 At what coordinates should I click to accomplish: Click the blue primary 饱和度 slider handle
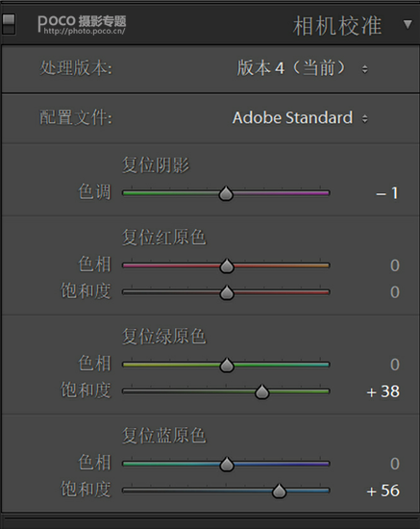[279, 491]
